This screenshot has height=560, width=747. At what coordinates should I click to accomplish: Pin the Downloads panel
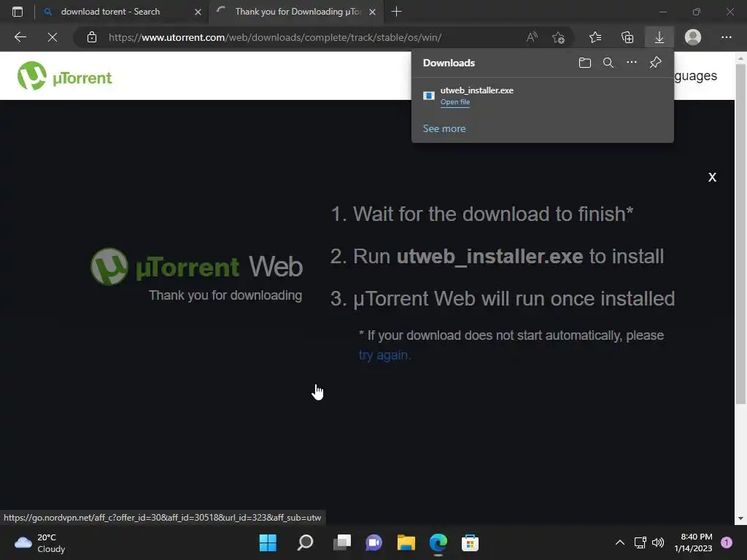coord(656,63)
